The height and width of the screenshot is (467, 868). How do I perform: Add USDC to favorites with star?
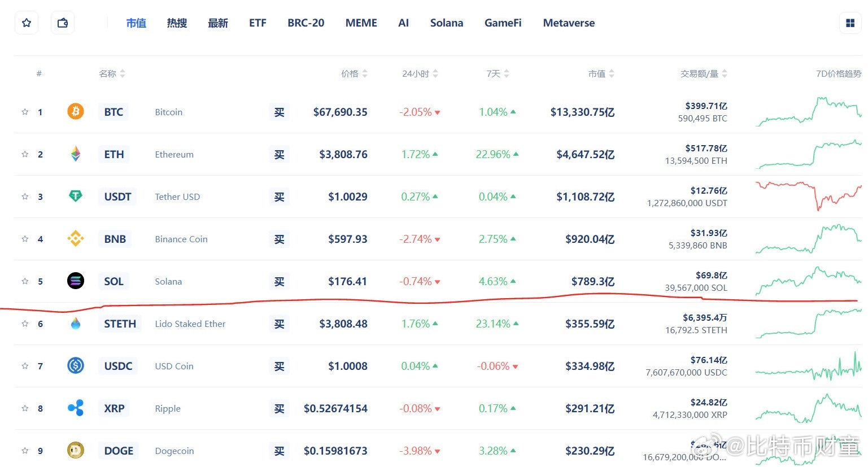point(25,366)
